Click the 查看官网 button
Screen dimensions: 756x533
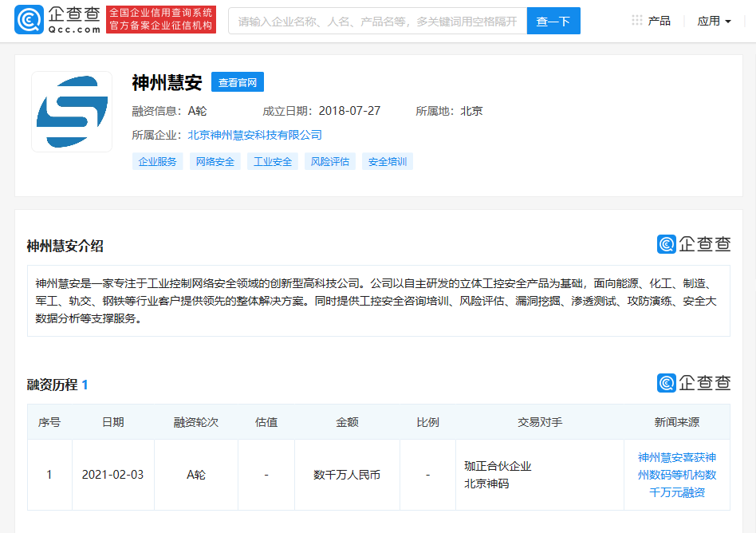pos(238,82)
